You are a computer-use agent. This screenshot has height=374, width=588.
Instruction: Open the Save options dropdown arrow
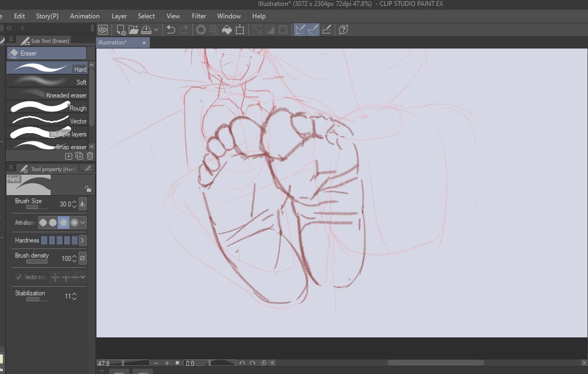coord(156,30)
